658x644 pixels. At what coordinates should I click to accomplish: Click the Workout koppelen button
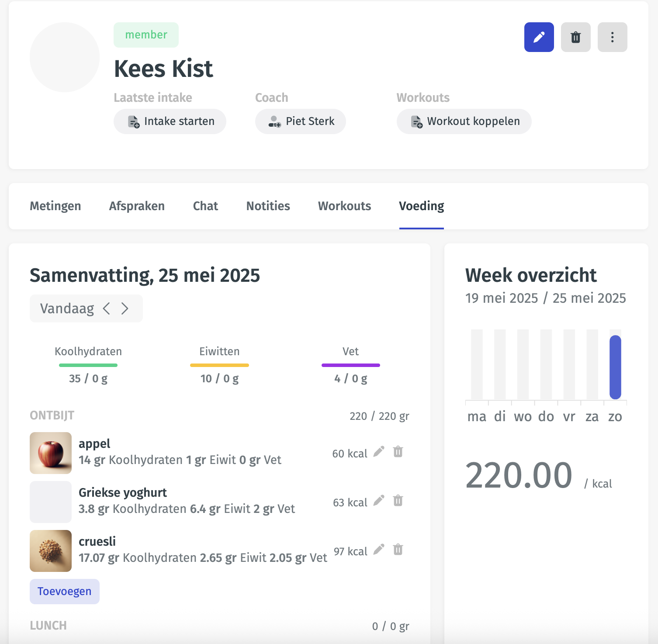[x=464, y=121]
